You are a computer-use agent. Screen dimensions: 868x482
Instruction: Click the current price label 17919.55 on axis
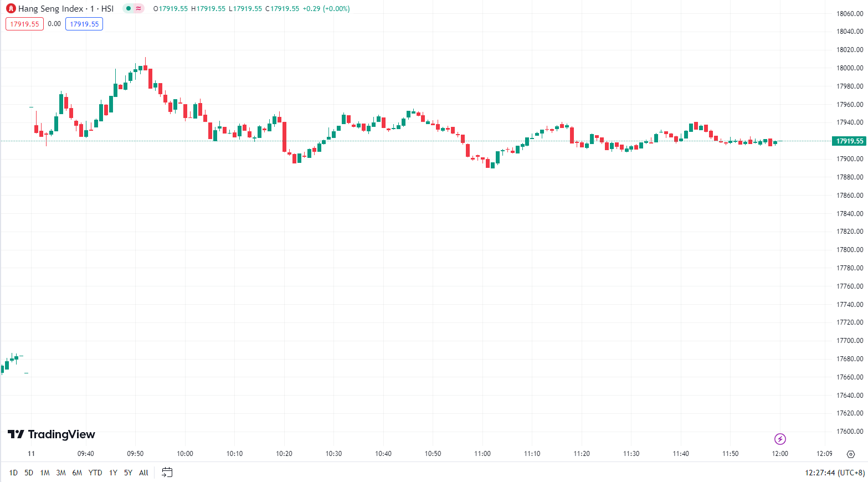pyautogui.click(x=849, y=141)
